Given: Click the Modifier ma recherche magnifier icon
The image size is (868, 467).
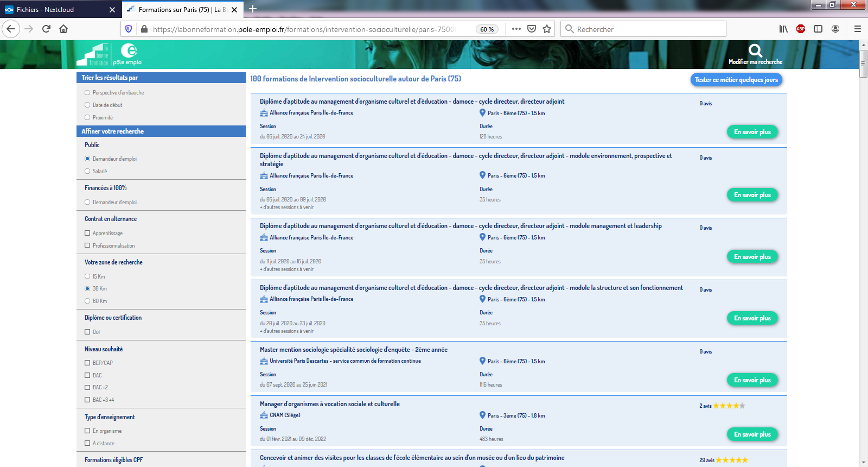Looking at the screenshot, I should click(x=755, y=51).
